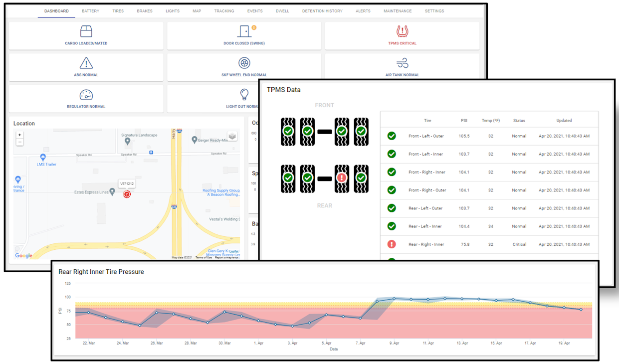Viewport: 619px width, 364px height.
Task: Click the Air Tank Normal icon
Action: [x=402, y=63]
